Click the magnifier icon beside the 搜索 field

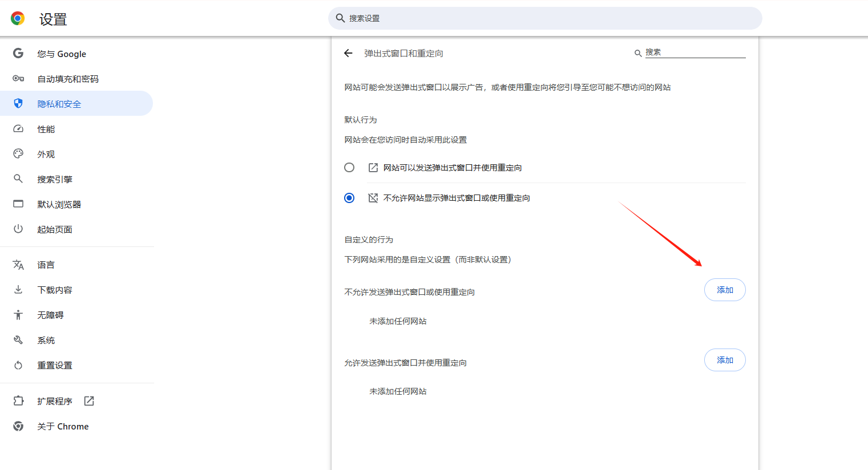pos(638,53)
